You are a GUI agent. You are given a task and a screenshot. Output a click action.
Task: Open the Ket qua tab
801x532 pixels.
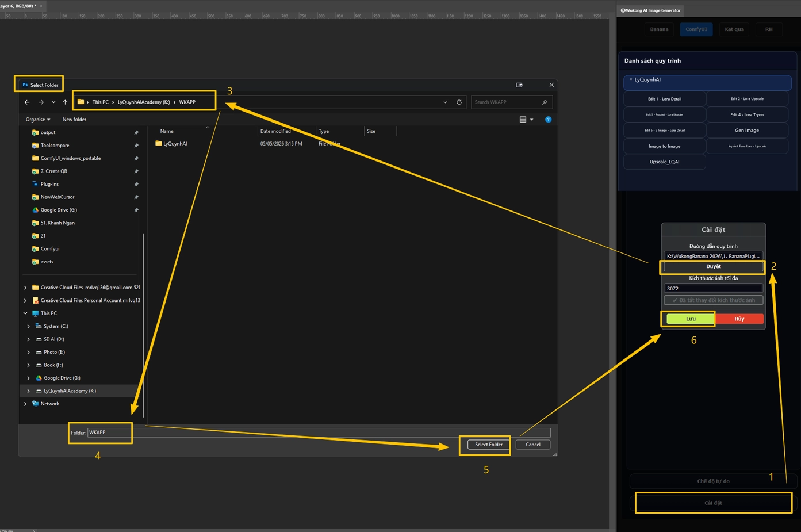(734, 29)
